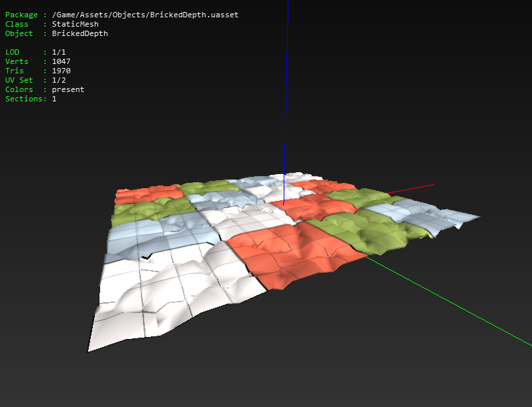The width and height of the screenshot is (532, 407).
Task: Click the LOD value 1/1
Action: click(59, 52)
